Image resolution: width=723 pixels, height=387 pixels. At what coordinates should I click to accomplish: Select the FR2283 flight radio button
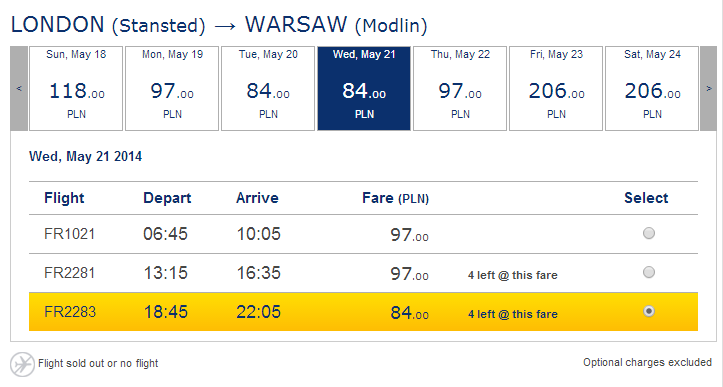[649, 311]
